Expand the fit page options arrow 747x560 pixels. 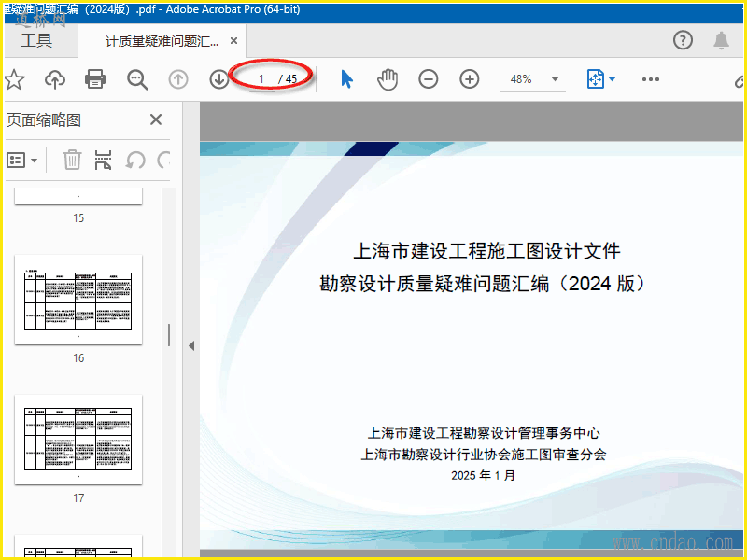(613, 79)
